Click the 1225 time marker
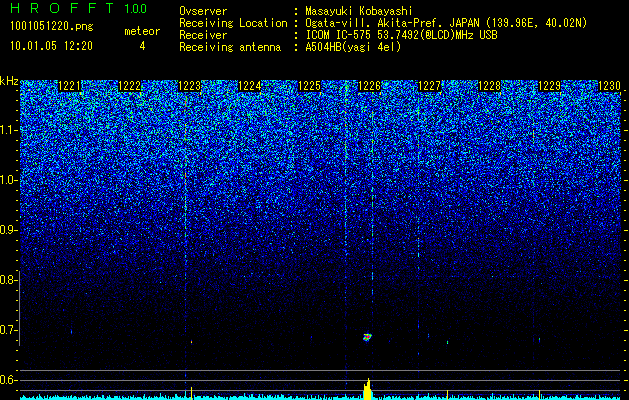629x400 pixels. point(309,86)
